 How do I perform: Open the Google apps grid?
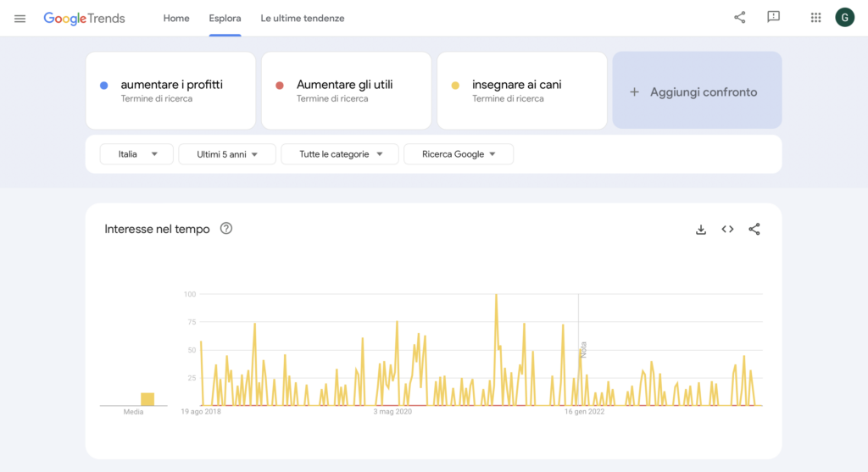click(815, 18)
